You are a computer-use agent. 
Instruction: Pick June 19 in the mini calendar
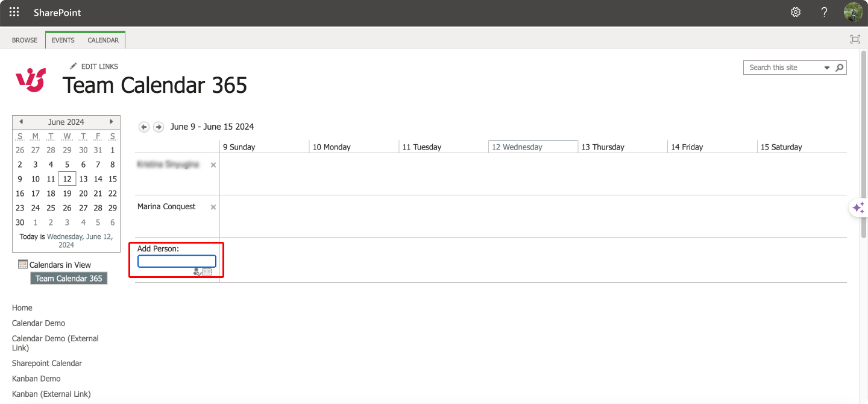click(67, 194)
